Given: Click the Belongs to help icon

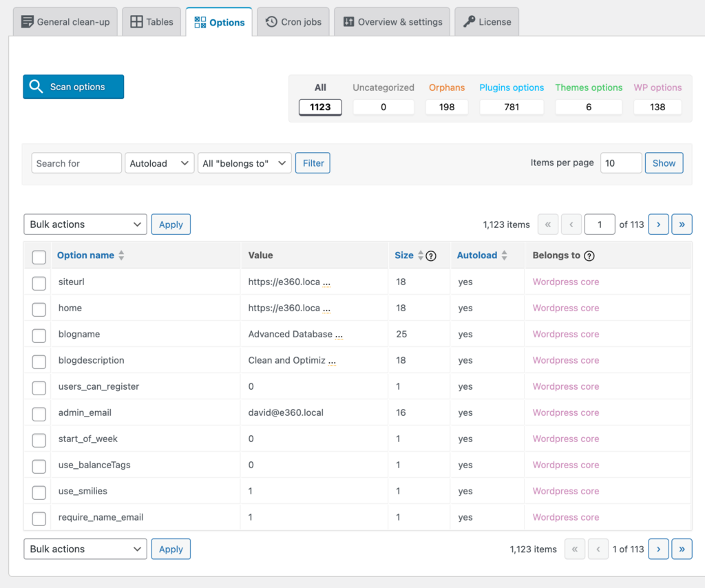Looking at the screenshot, I should click(589, 256).
